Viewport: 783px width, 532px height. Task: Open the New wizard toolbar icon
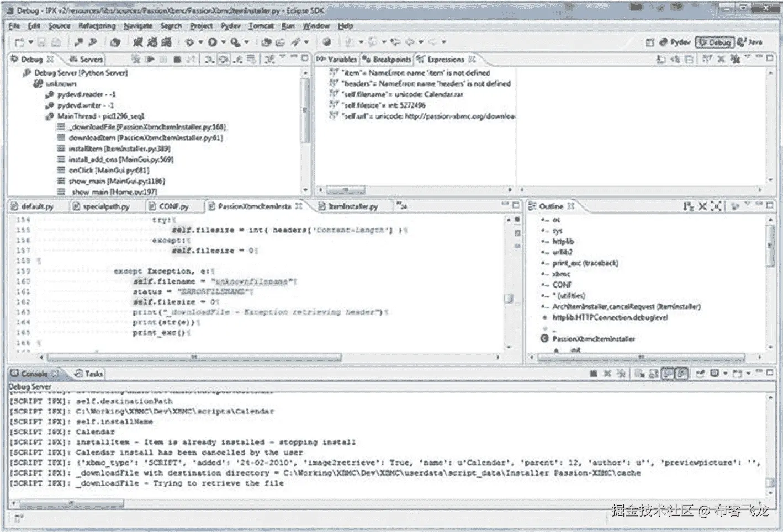point(19,42)
